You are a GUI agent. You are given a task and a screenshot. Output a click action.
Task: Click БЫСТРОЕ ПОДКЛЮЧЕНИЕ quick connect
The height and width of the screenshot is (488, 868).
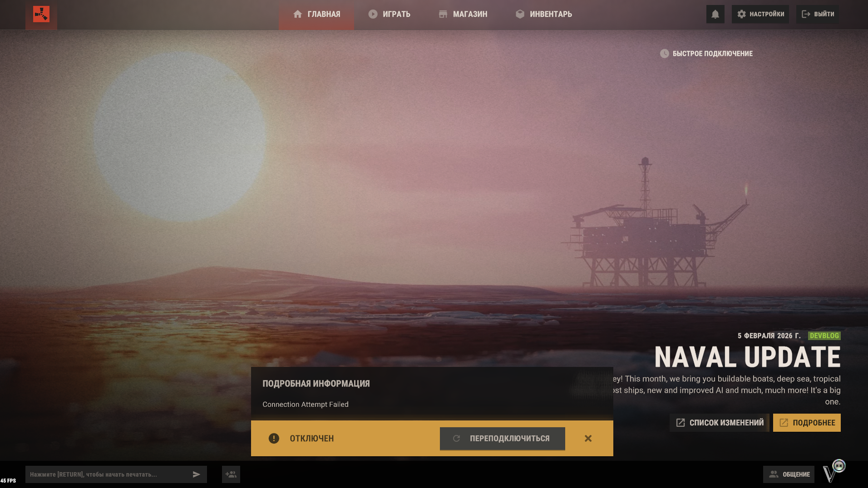(706, 54)
